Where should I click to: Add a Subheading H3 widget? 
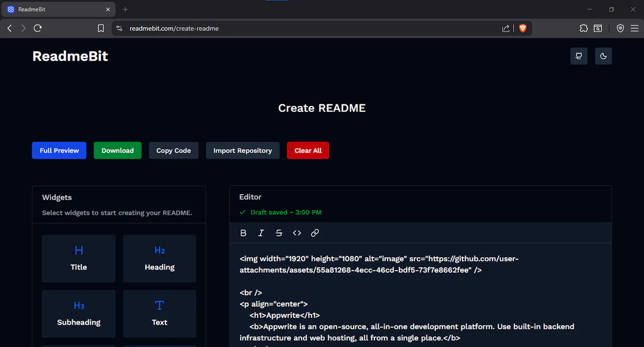point(79,314)
